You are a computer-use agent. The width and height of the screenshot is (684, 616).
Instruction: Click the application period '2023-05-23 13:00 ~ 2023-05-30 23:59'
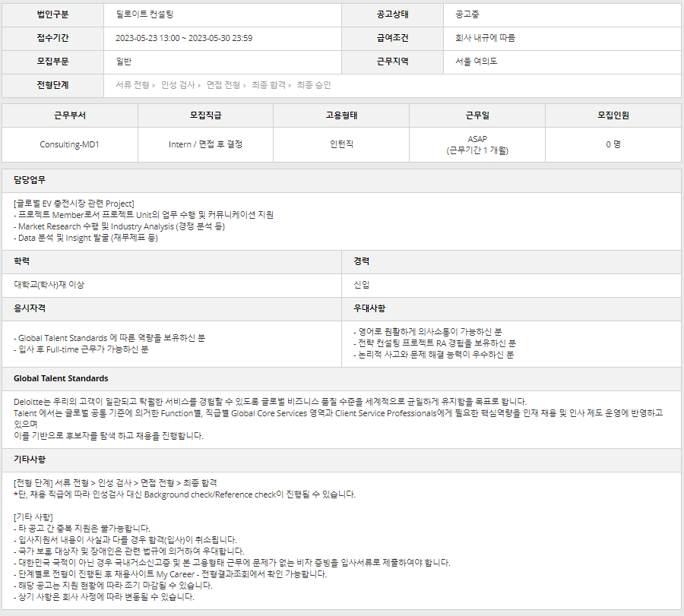coord(184,38)
